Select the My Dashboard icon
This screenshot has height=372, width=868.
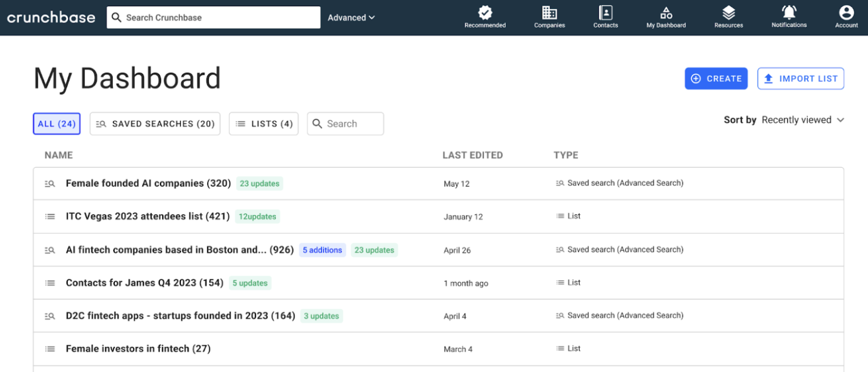[x=666, y=13]
